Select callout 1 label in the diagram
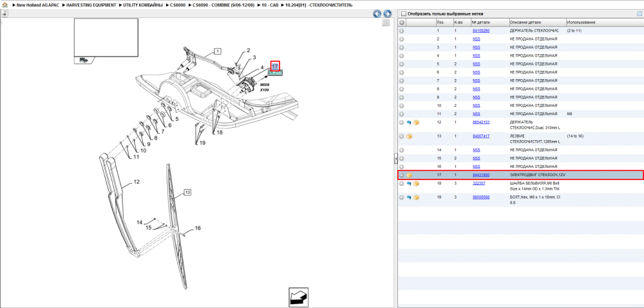This screenshot has width=644, height=308. pyautogui.click(x=217, y=51)
